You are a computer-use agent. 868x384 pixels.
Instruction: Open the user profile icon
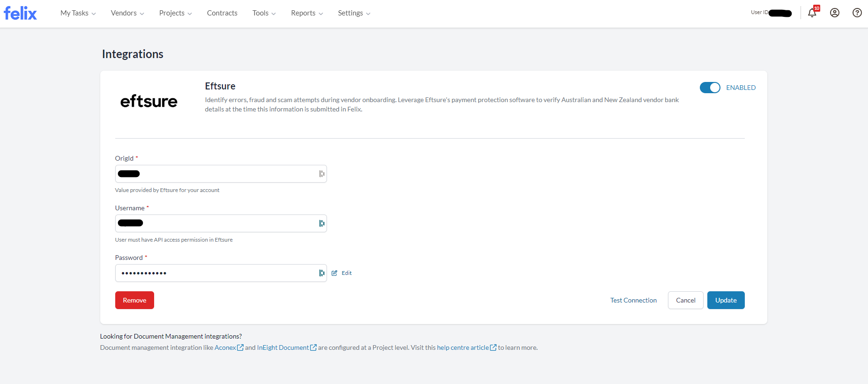835,13
